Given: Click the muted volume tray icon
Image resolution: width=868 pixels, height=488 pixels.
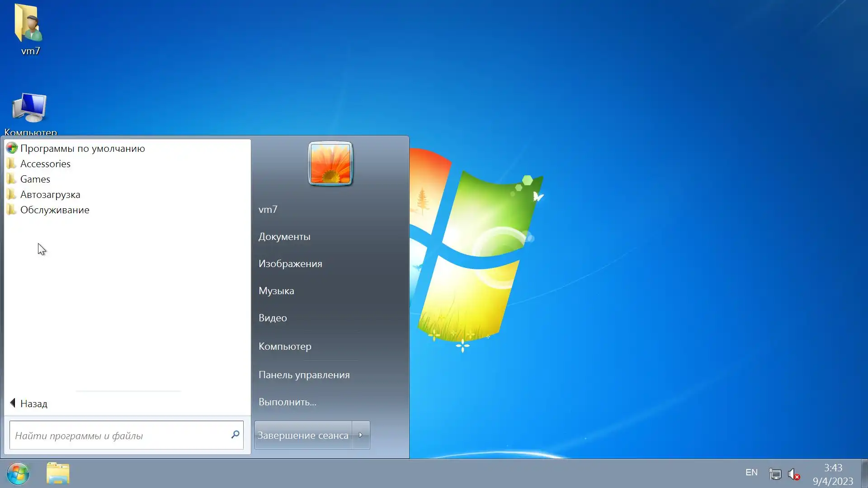Looking at the screenshot, I should (x=794, y=474).
